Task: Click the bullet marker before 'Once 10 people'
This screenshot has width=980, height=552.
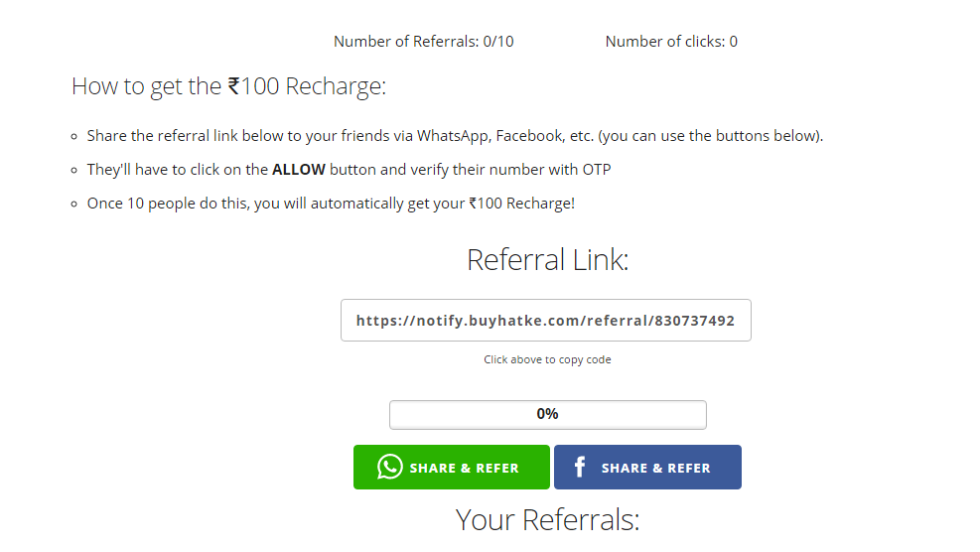Action: (73, 205)
